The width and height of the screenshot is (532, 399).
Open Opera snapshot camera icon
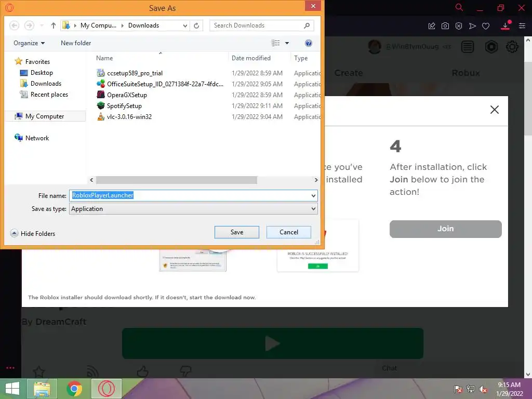pos(445,26)
